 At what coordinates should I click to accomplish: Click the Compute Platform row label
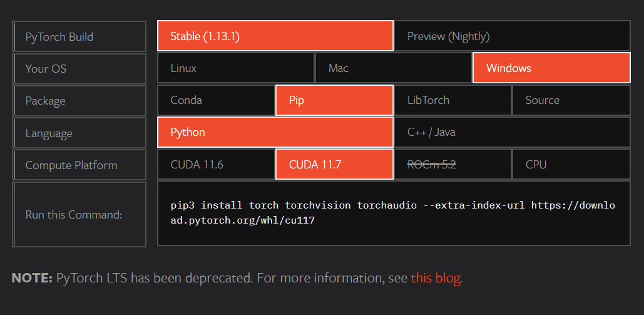(x=79, y=165)
